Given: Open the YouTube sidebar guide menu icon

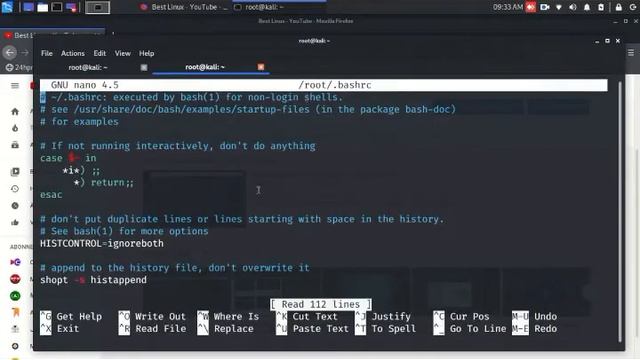Looking at the screenshot, I should tap(15, 86).
